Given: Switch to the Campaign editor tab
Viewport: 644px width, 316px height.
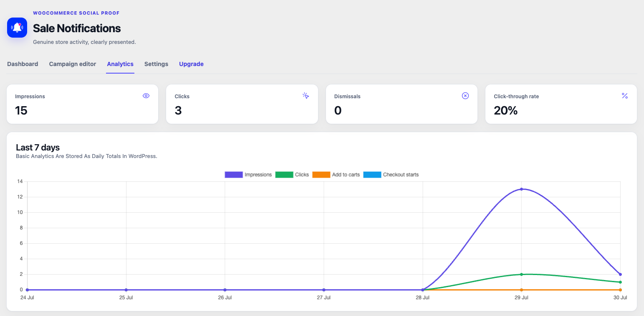Looking at the screenshot, I should point(73,64).
